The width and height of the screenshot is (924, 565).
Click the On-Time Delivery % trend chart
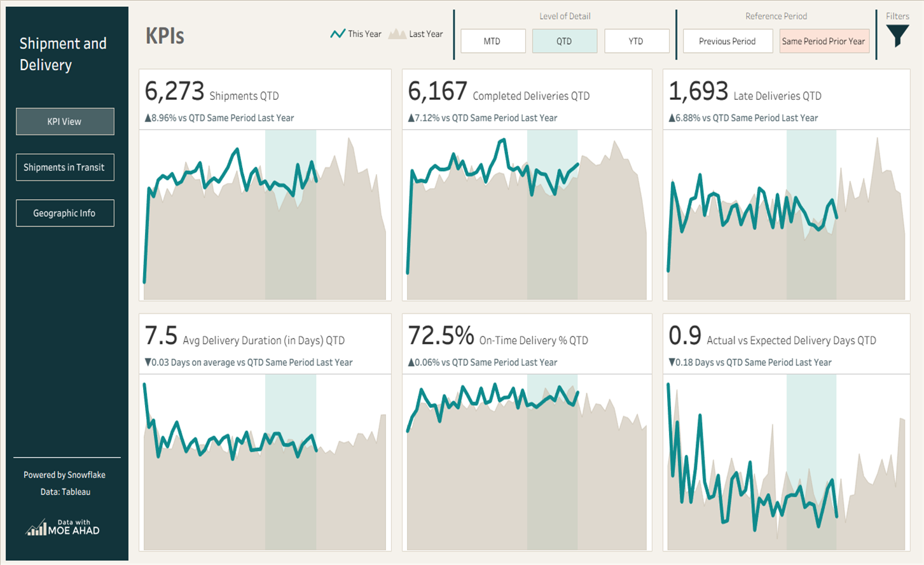(x=527, y=462)
